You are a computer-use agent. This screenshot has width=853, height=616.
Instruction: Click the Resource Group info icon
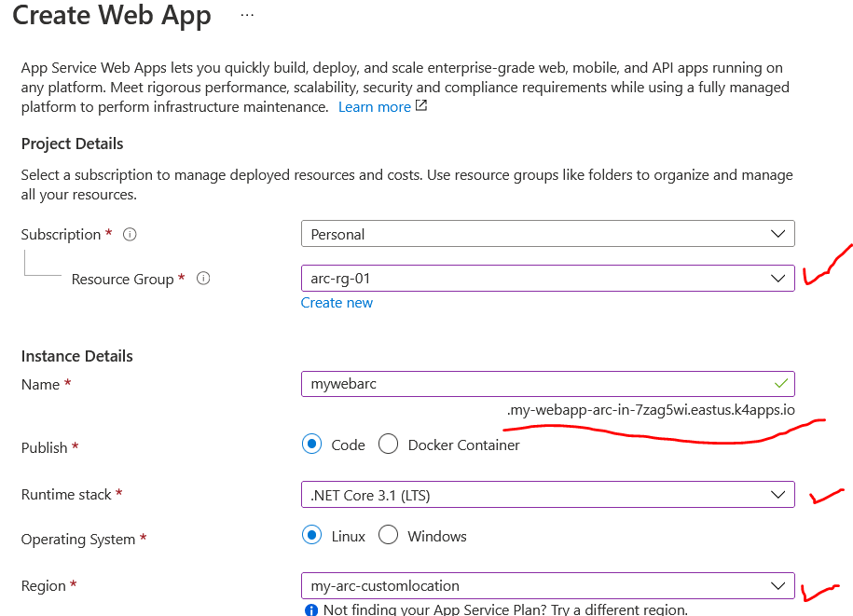point(203,279)
